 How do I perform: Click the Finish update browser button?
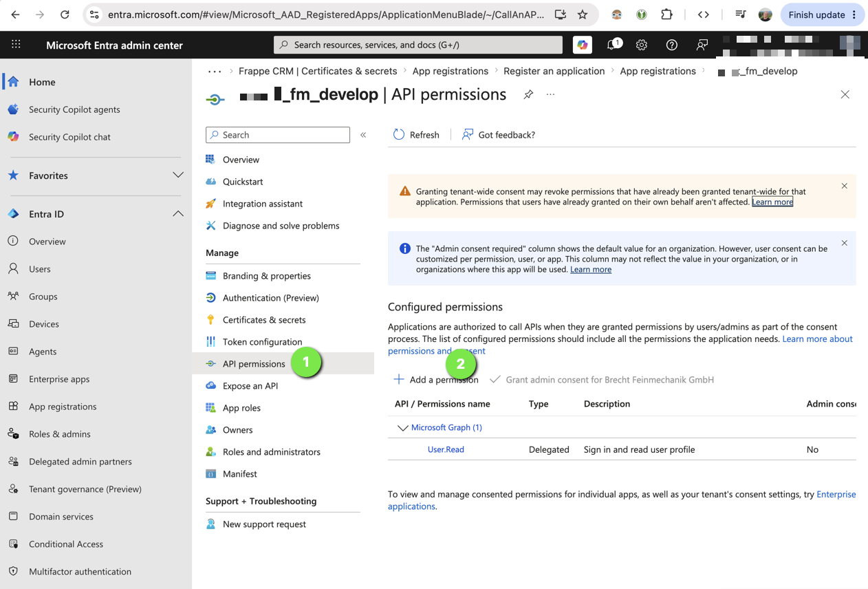tap(823, 14)
